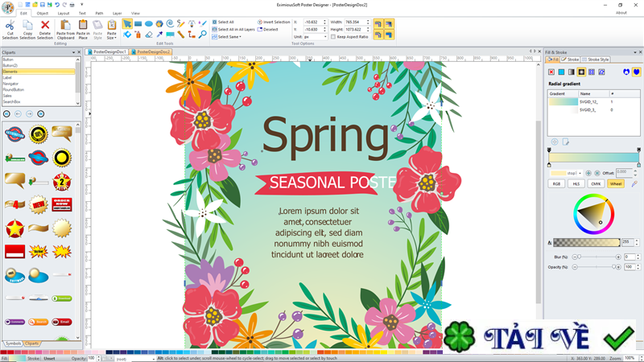Image resolution: width=644 pixels, height=362 pixels.
Task: Click the Opacity slider in Fill & Stroke
Action: coord(597,267)
